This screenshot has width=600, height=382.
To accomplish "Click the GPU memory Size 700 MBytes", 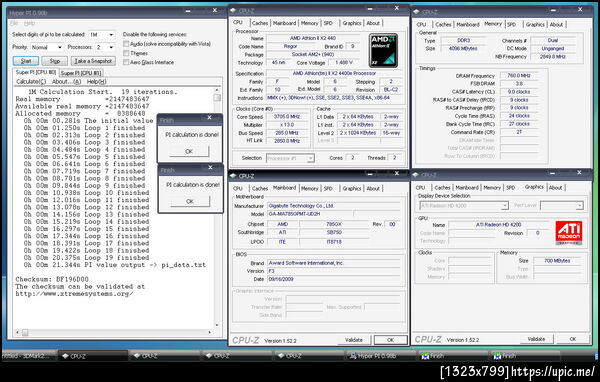I will pos(557,261).
